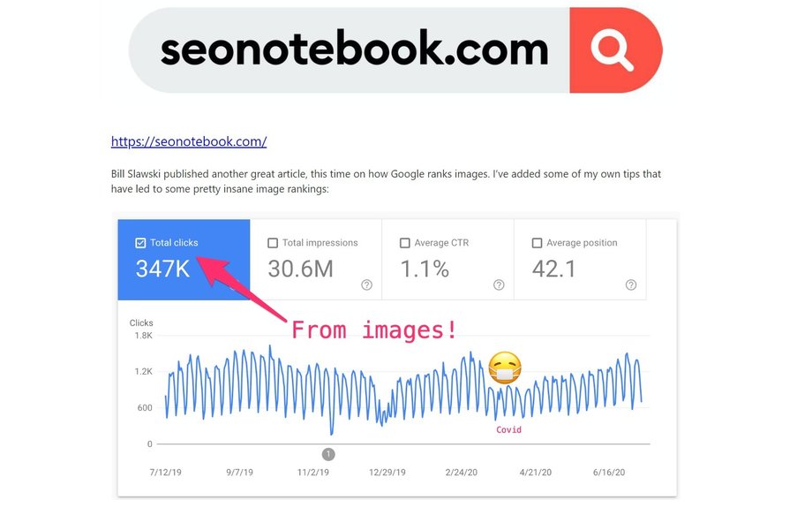The image size is (812, 508).
Task: Click the 7/12/19 date axis label
Action: coord(165,473)
